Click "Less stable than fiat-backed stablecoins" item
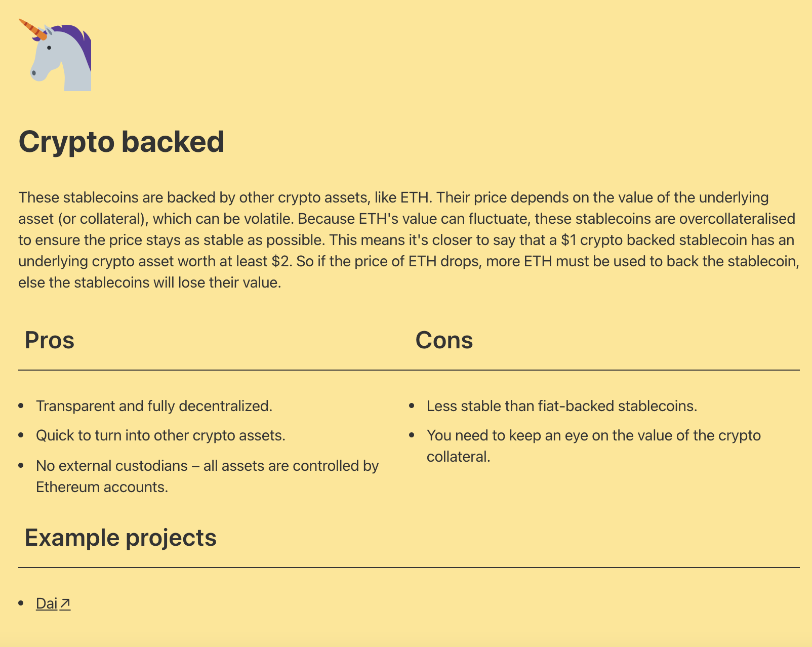 (x=562, y=406)
